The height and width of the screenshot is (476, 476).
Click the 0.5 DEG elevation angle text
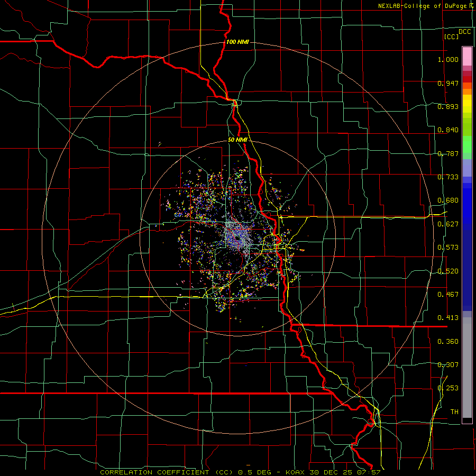click(254, 472)
